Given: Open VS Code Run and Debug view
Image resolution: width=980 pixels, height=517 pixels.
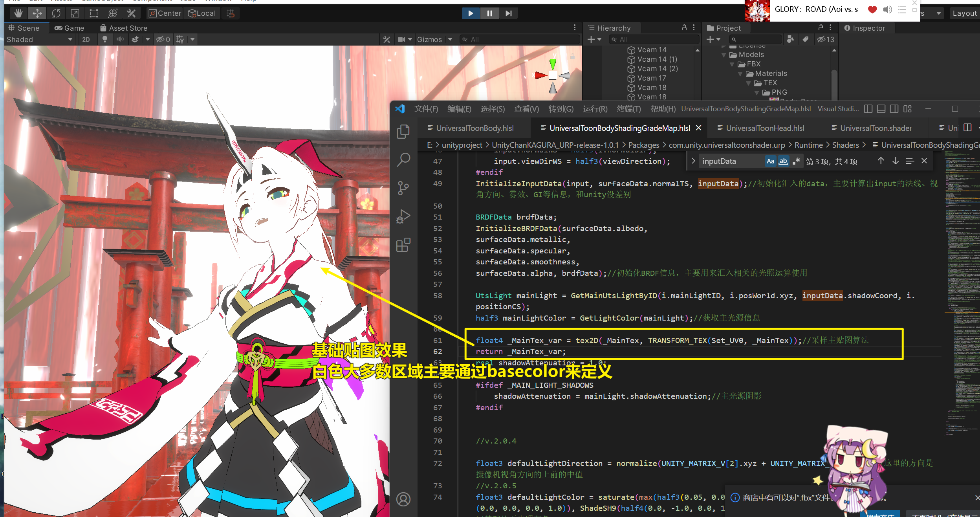Looking at the screenshot, I should coord(403,216).
